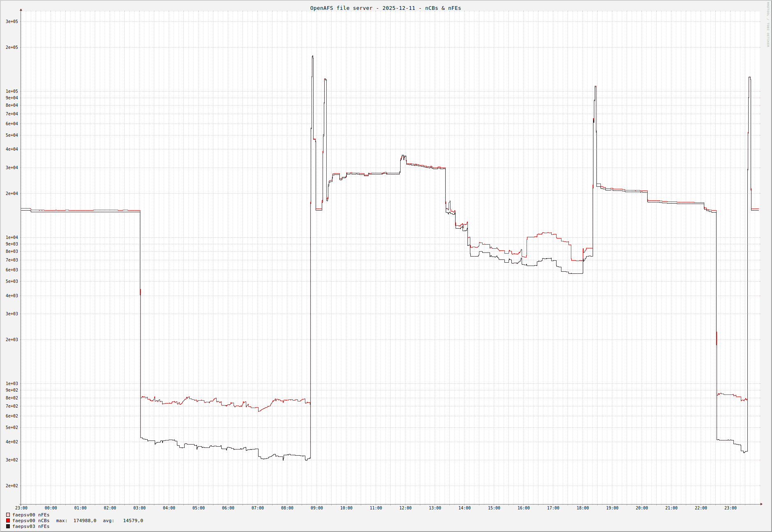The width and height of the screenshot is (772, 532).
Task: Click the 1e+03 y-axis label
Action: pos(12,383)
